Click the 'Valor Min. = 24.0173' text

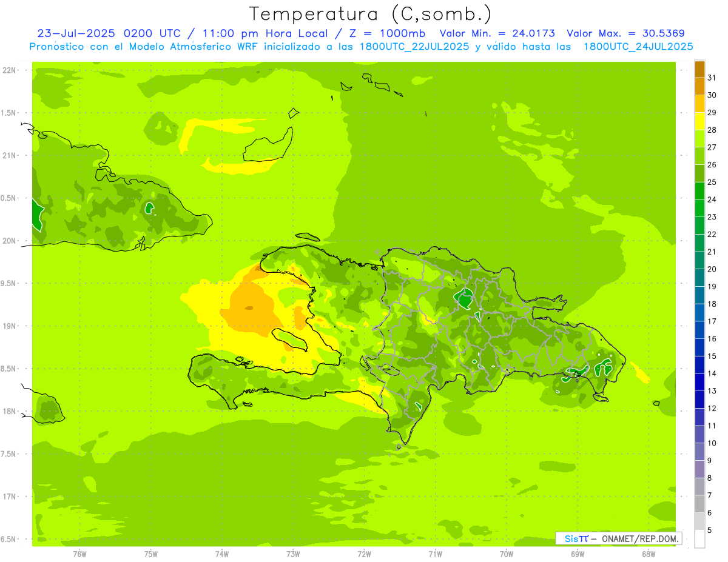pos(497,33)
